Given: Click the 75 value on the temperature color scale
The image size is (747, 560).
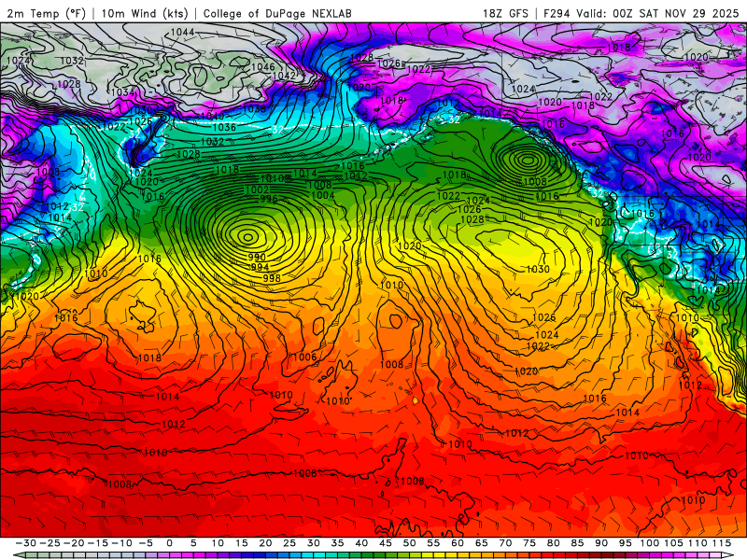Looking at the screenshot, I should tap(529, 543).
